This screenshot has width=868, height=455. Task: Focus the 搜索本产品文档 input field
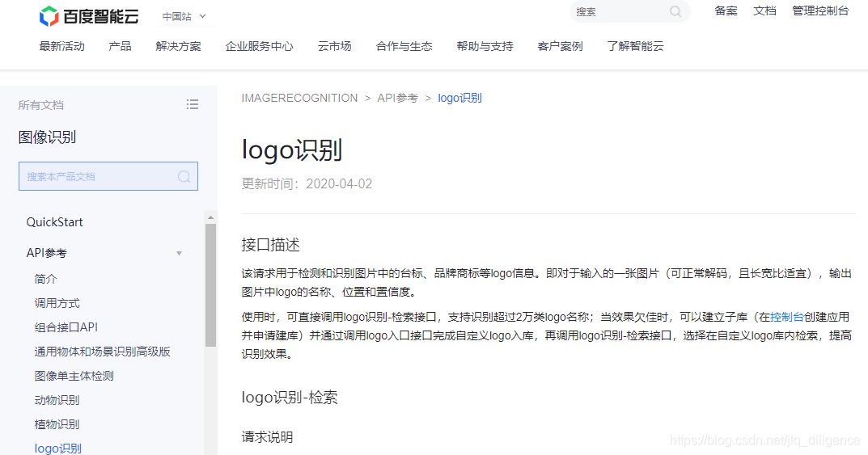coord(108,176)
